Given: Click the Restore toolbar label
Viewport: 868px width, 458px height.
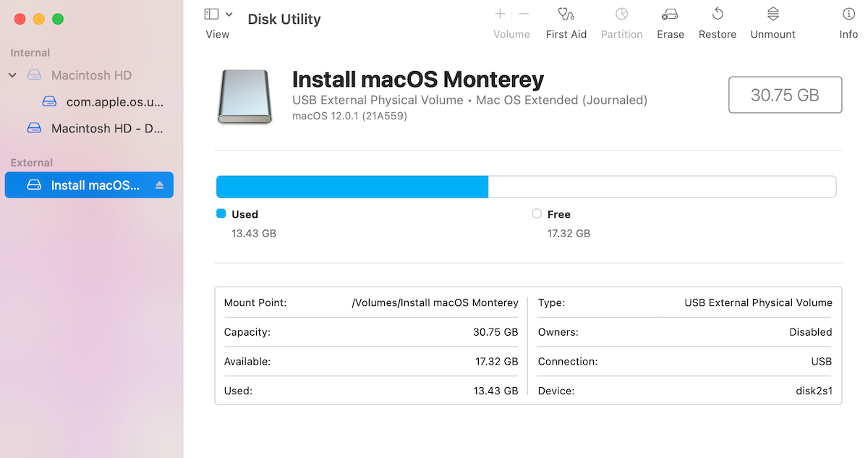Looking at the screenshot, I should click(718, 34).
